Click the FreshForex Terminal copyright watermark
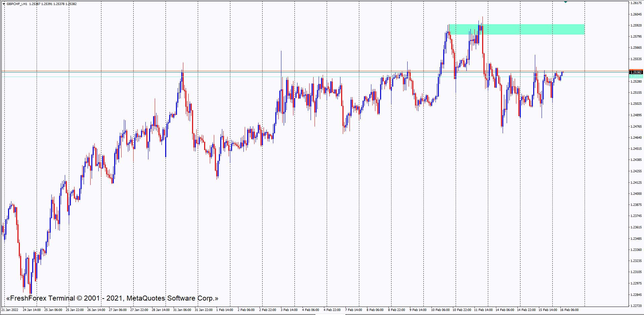Screen dimensions: 644x315 tap(112, 298)
